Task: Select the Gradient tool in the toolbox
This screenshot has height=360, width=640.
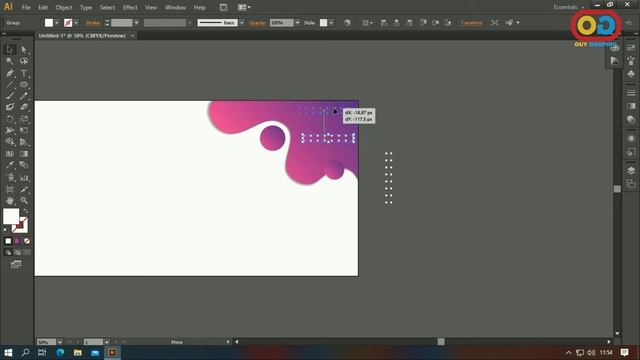Action: coord(24,154)
